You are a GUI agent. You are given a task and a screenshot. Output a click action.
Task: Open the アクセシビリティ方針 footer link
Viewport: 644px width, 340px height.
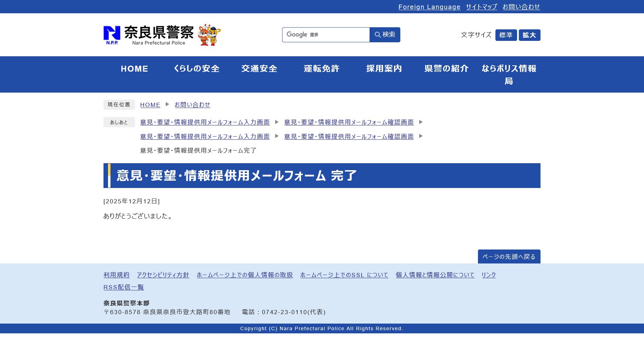163,275
